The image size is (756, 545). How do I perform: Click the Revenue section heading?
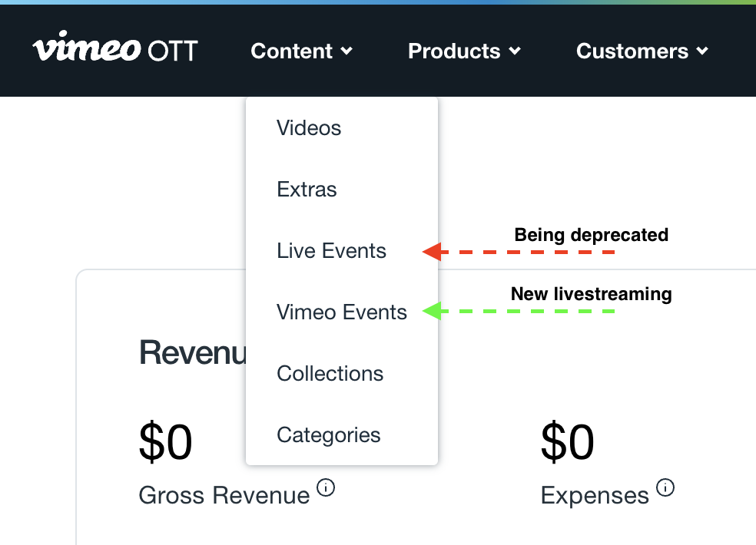click(193, 352)
